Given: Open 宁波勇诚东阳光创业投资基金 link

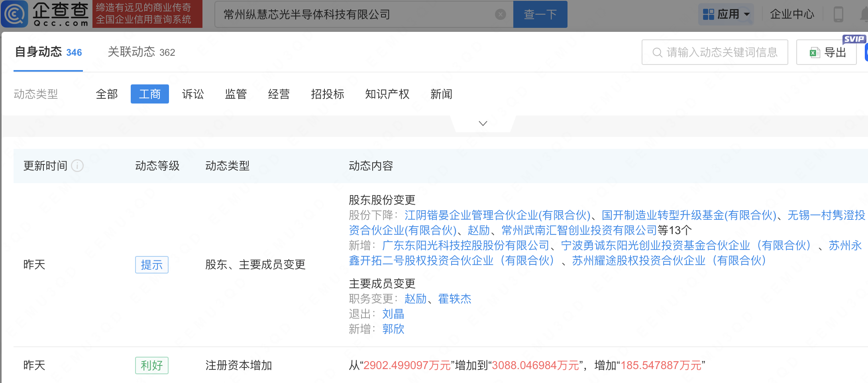Looking at the screenshot, I should tap(686, 246).
